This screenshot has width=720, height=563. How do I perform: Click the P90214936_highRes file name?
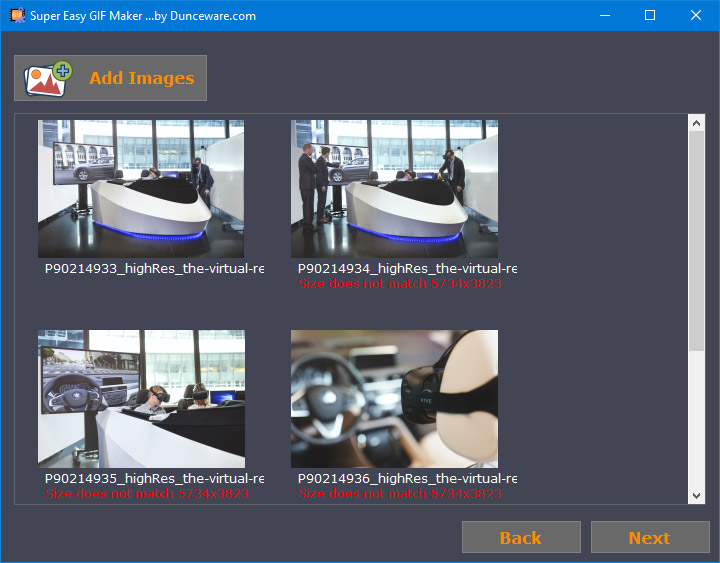pyautogui.click(x=407, y=479)
